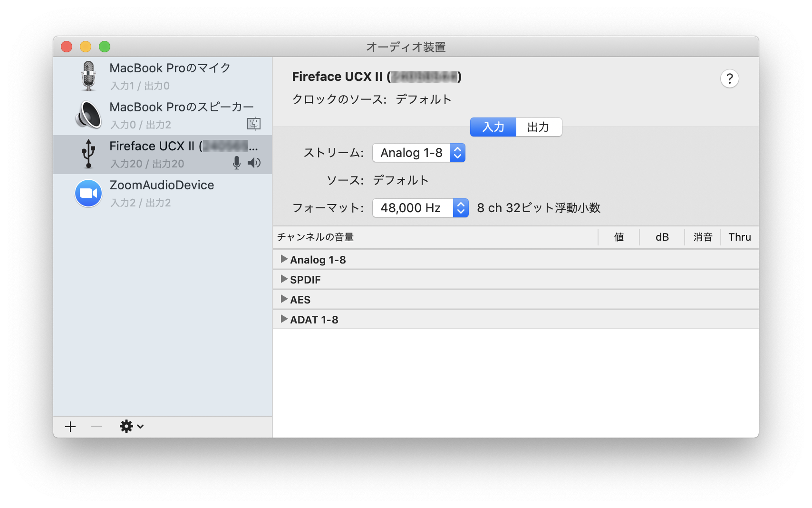The width and height of the screenshot is (812, 508).
Task: Select the 入力 tab
Action: coord(493,127)
